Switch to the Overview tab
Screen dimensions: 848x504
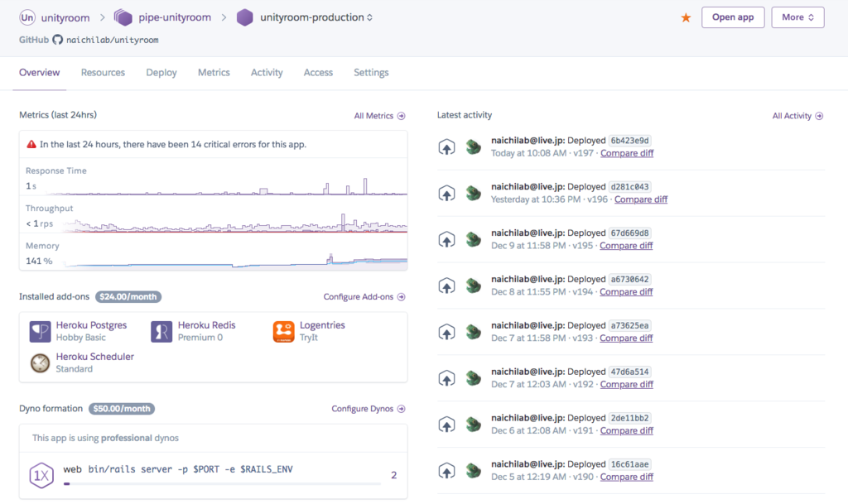pyautogui.click(x=40, y=72)
